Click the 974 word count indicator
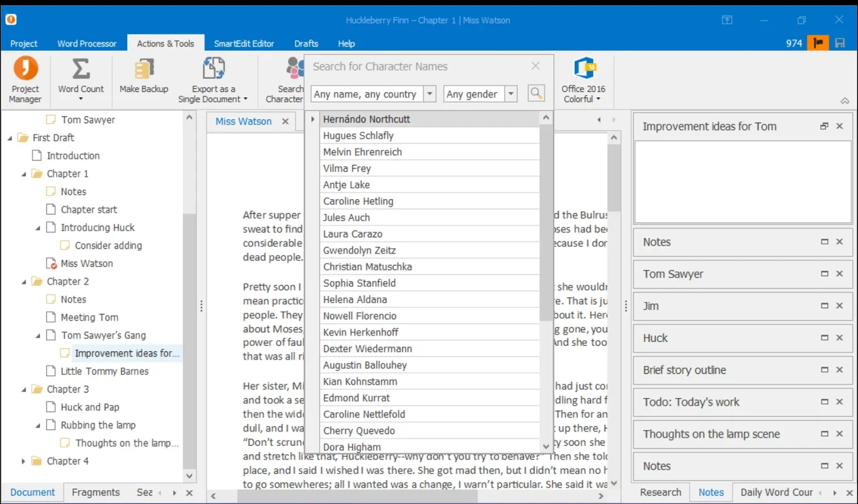 point(794,43)
